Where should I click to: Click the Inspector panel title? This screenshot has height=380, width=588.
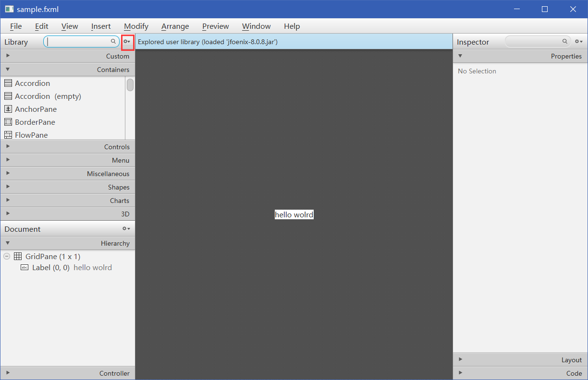pyautogui.click(x=473, y=42)
